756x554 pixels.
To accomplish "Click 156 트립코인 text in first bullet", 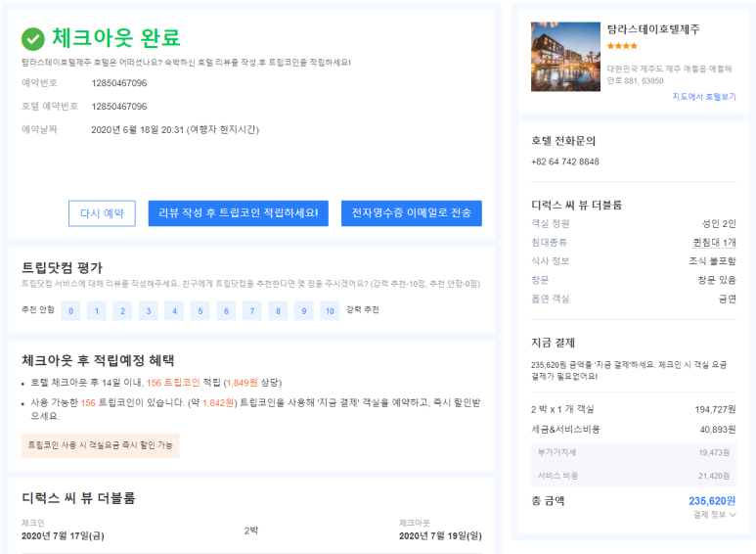I will pos(173,383).
